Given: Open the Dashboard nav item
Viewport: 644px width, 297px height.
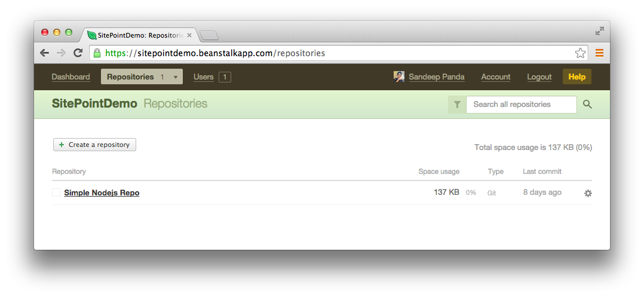Looking at the screenshot, I should [70, 77].
